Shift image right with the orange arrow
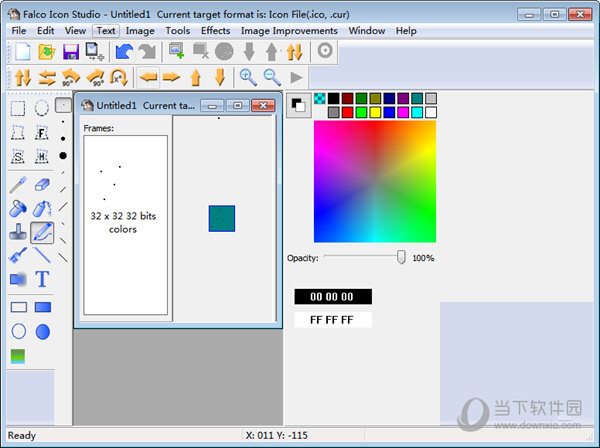Viewport: 600px width, 448px height. click(171, 77)
